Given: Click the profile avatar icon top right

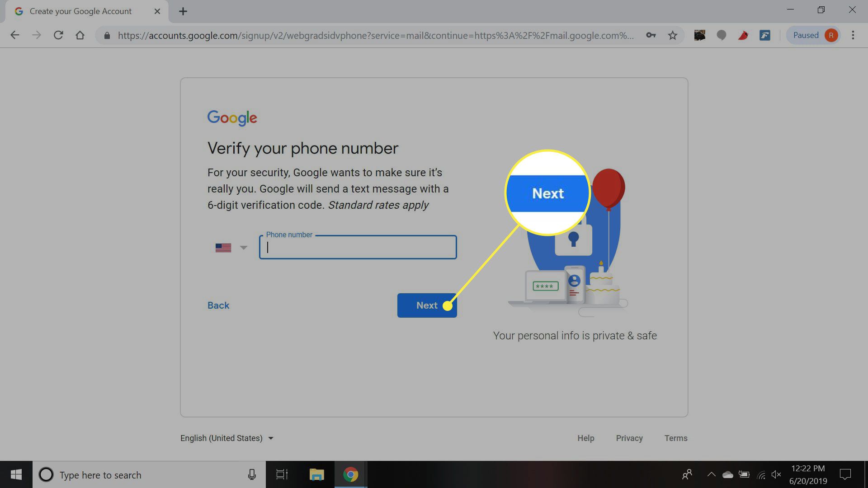Looking at the screenshot, I should [x=833, y=34].
